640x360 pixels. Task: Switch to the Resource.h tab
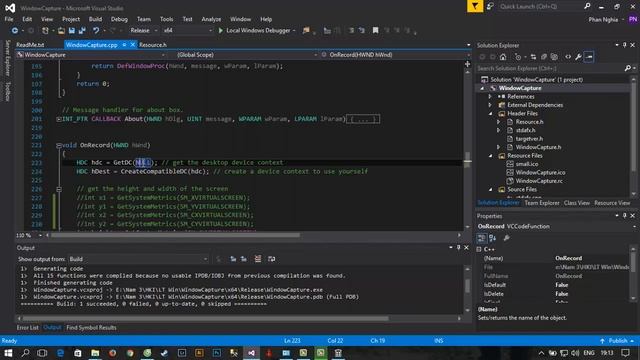[x=153, y=45]
